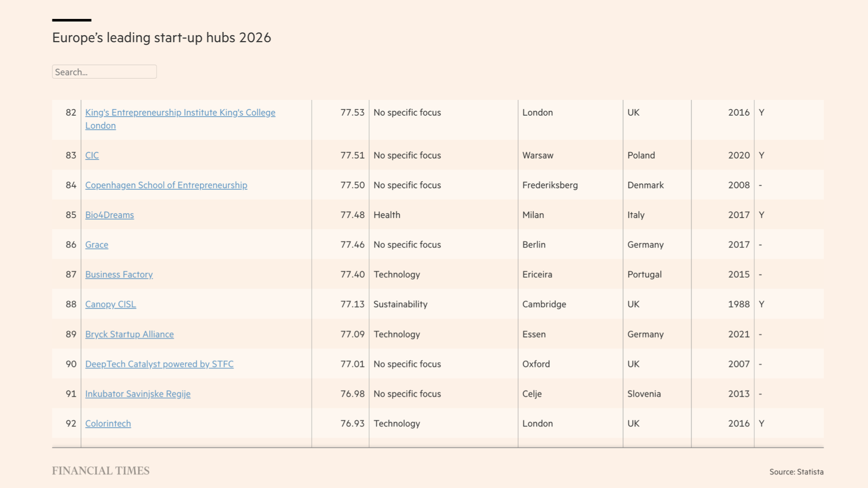The image size is (868, 488).
Task: Click the Search input field
Action: click(104, 72)
